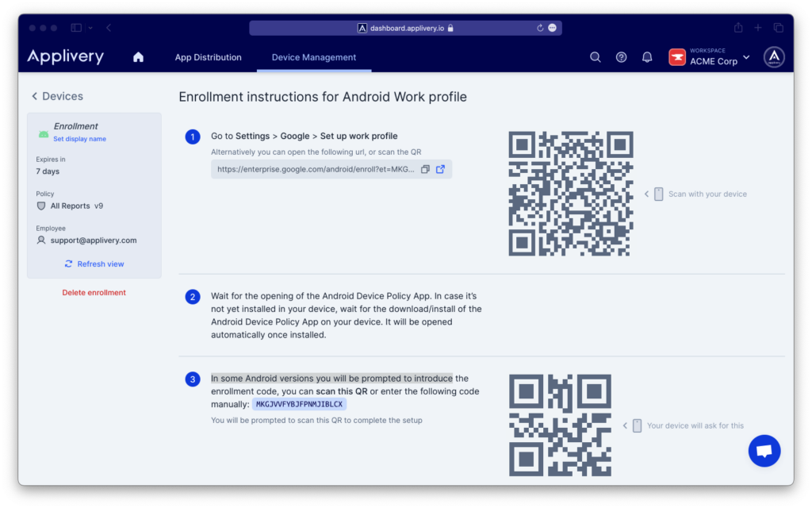Open the user avatar profile menu
This screenshot has width=812, height=508.
pyautogui.click(x=774, y=57)
